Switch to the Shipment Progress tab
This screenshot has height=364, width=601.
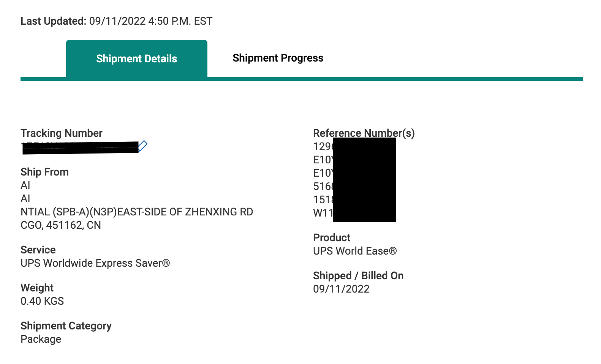278,58
